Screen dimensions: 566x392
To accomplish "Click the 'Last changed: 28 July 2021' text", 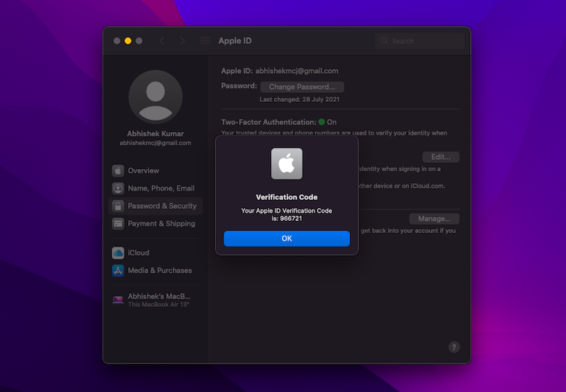I will coord(300,100).
